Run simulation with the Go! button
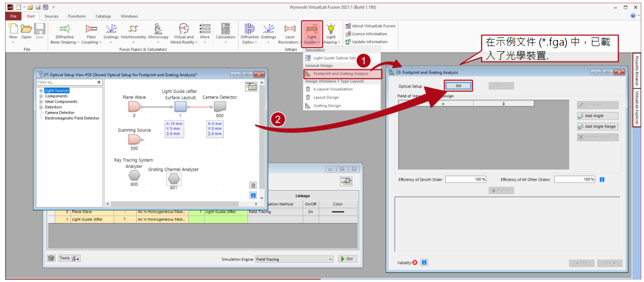The image size is (644, 282). pos(347,259)
